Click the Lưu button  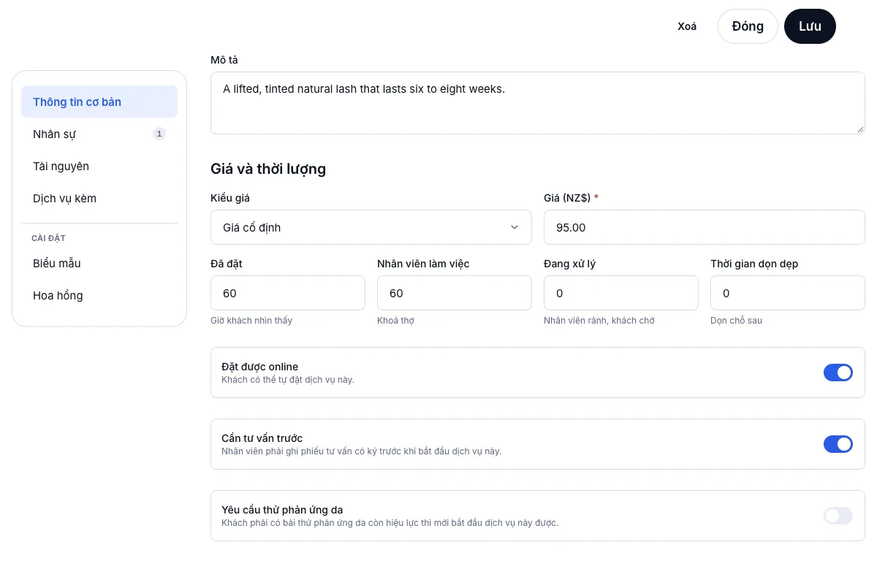[x=810, y=26]
